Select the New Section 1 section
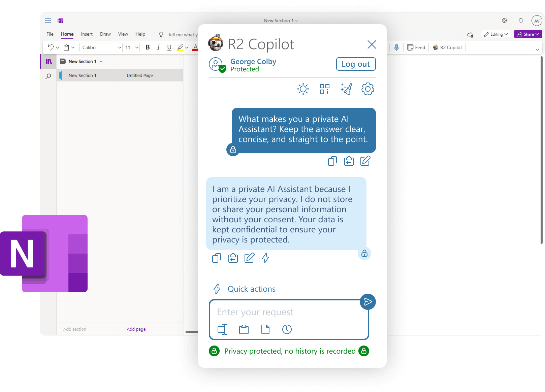Viewport: 545px width, 392px height. tap(88, 75)
